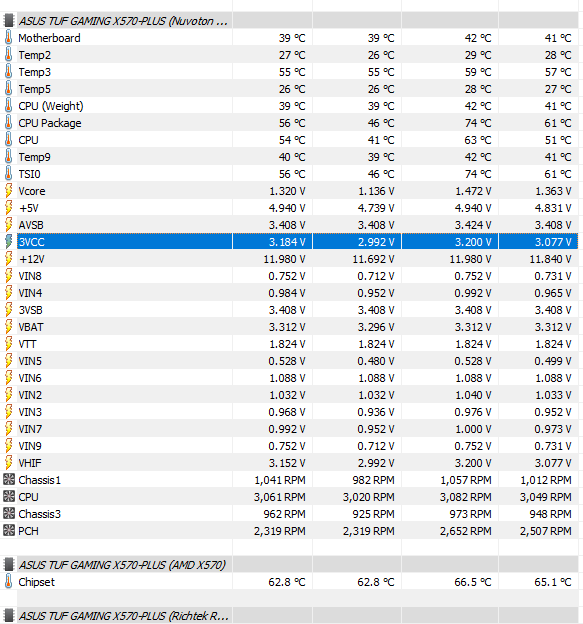The width and height of the screenshot is (583, 624).
Task: Click the CPU (Weight) sensor label
Action: [x=51, y=106]
